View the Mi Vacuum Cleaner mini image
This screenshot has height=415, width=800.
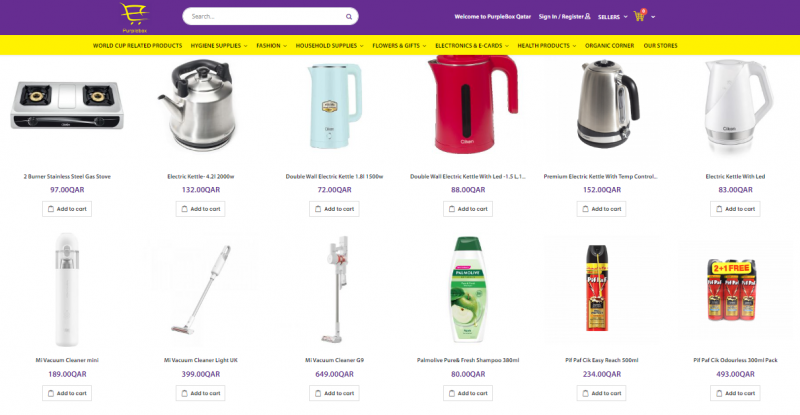pyautogui.click(x=67, y=289)
